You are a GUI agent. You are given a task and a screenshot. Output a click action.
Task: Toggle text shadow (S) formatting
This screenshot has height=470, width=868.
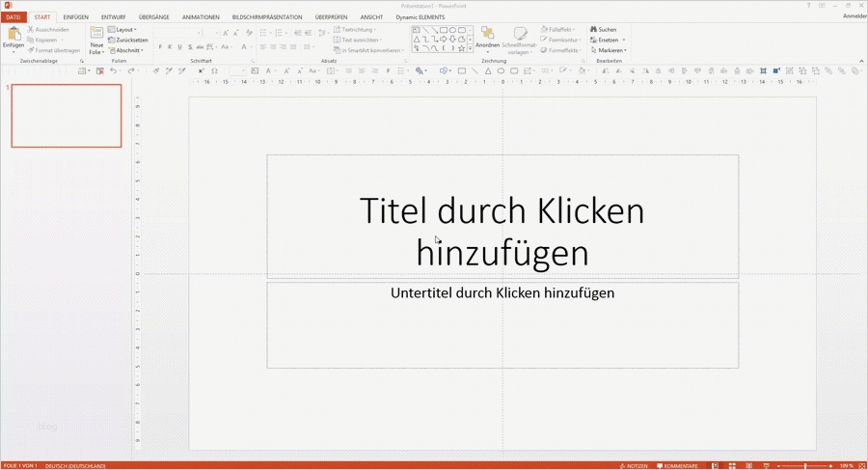coord(190,47)
